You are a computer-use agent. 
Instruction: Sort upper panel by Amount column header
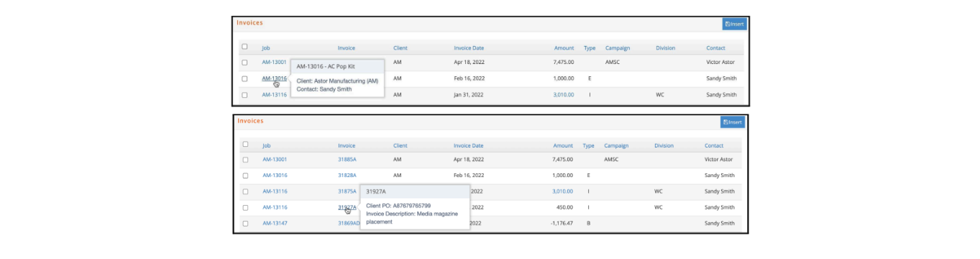[564, 48]
